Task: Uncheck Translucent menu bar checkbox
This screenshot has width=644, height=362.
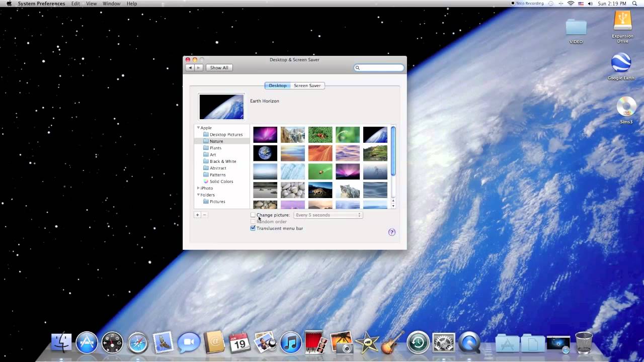Action: coord(253,228)
